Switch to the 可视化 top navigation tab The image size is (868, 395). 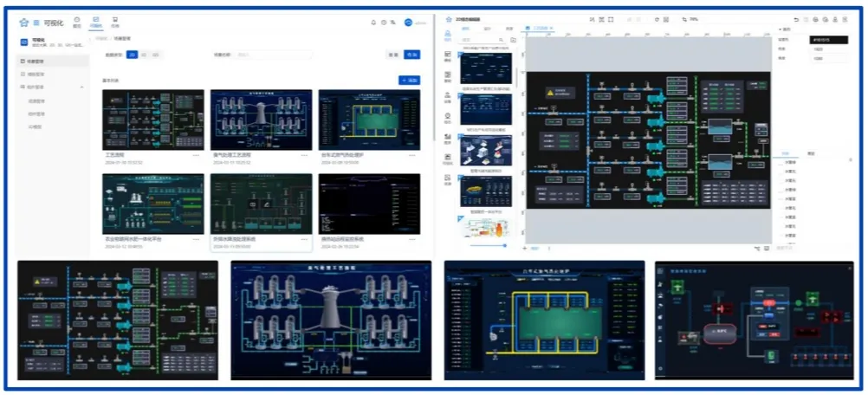(96, 23)
